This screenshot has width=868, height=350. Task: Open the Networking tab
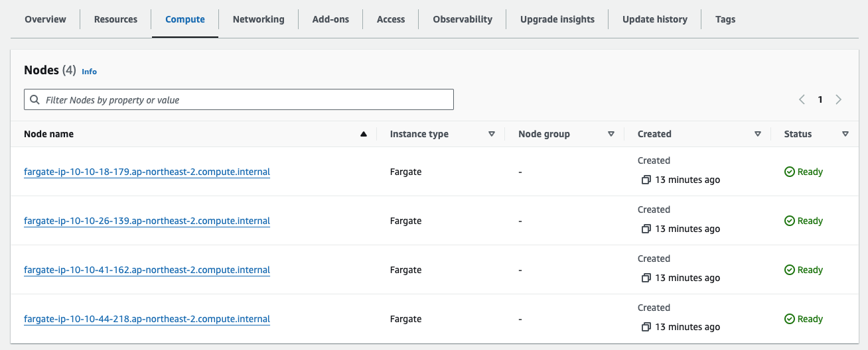[258, 19]
